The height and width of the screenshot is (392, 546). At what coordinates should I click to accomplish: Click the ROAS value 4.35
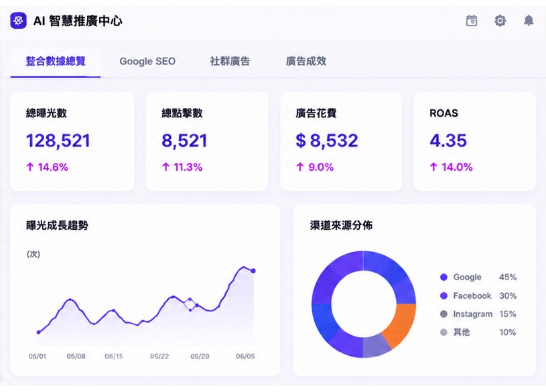pyautogui.click(x=448, y=141)
